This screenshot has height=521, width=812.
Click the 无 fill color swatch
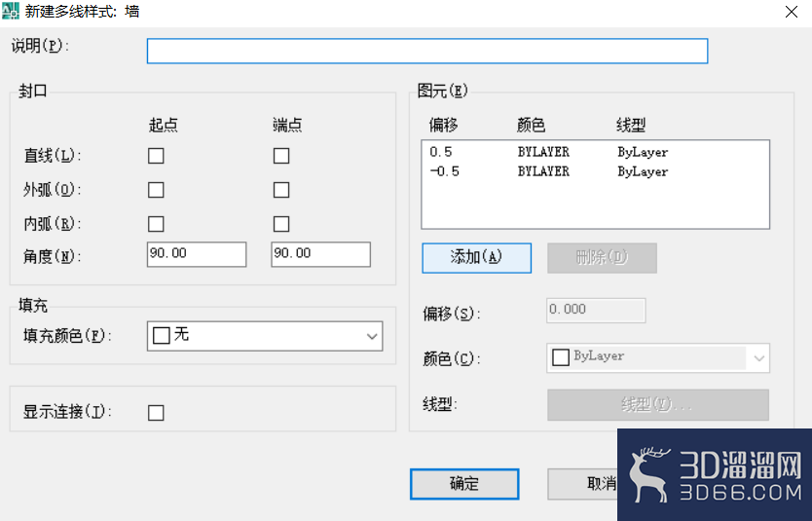pos(162,336)
